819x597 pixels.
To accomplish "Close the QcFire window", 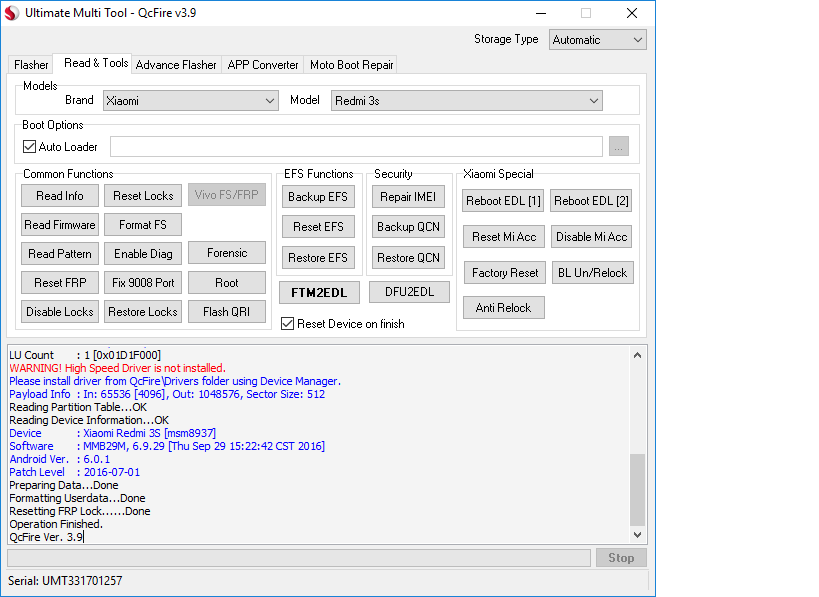I will (x=631, y=13).
